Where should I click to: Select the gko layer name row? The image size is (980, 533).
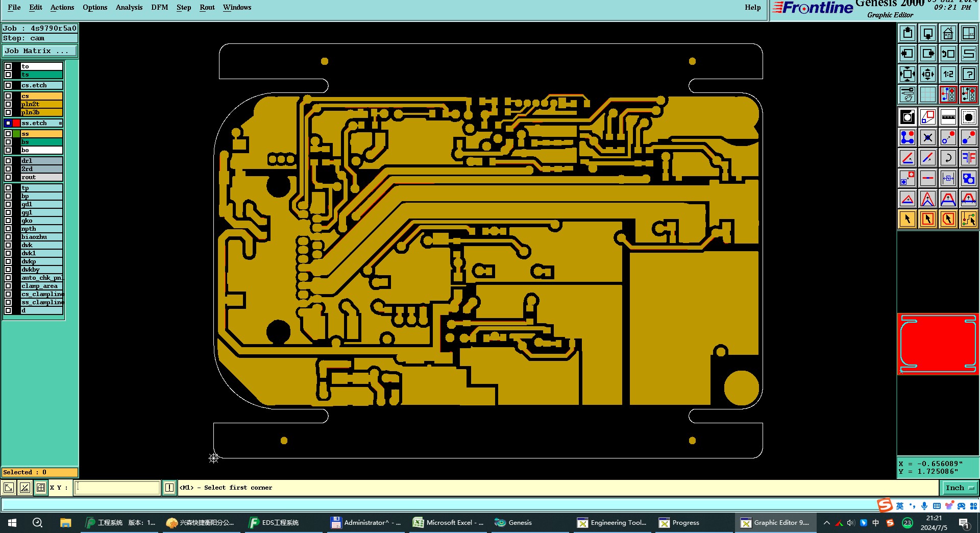pyautogui.click(x=41, y=221)
